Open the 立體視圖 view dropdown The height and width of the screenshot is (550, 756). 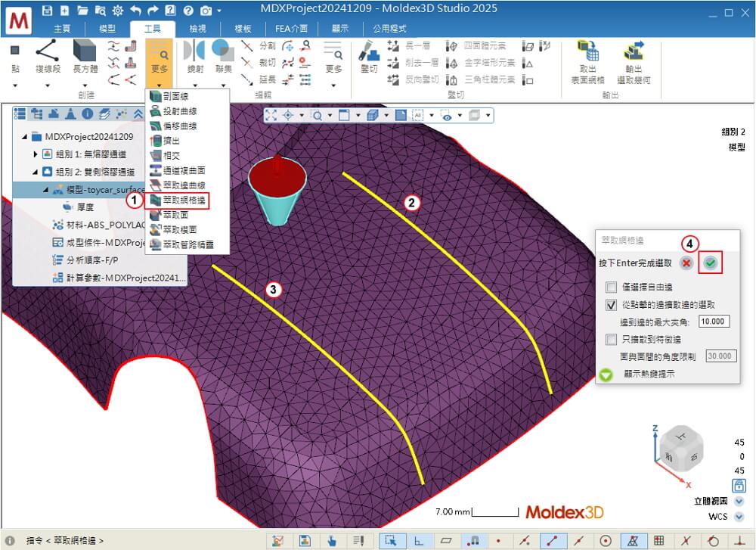(739, 502)
